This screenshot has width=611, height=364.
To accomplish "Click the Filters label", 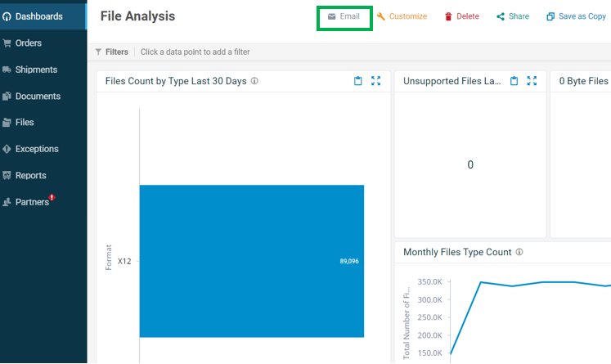I will [x=116, y=52].
